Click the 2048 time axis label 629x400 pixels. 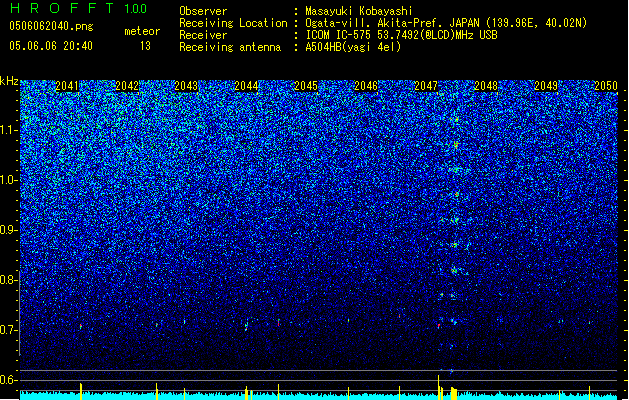[486, 86]
